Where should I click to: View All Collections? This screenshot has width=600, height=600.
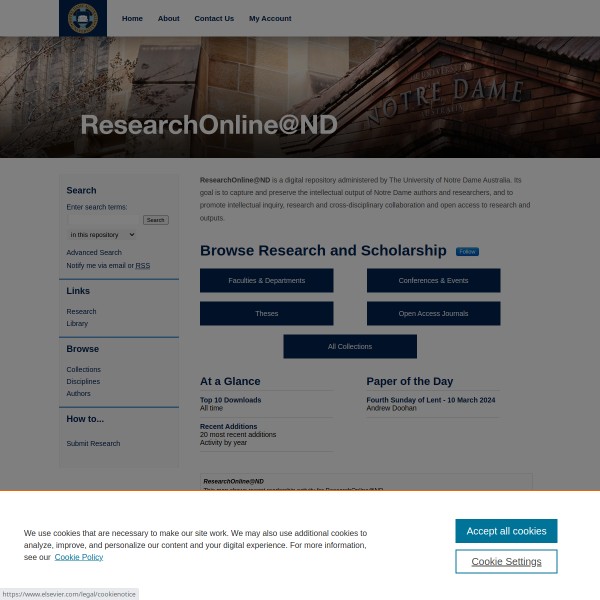coord(350,347)
